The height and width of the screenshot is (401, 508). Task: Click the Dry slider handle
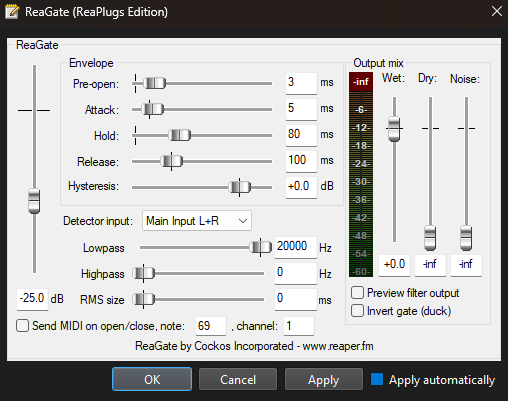coord(430,238)
